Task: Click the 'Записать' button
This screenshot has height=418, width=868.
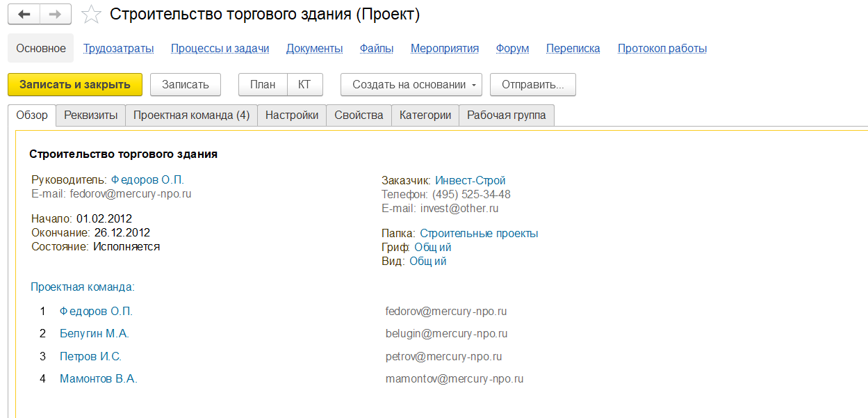Action: tap(185, 85)
